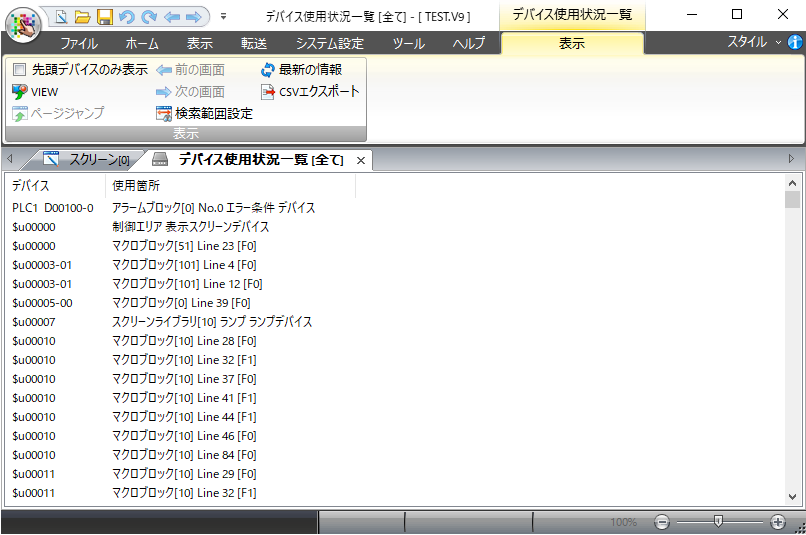Click the zoom in plus button

[x=778, y=522]
